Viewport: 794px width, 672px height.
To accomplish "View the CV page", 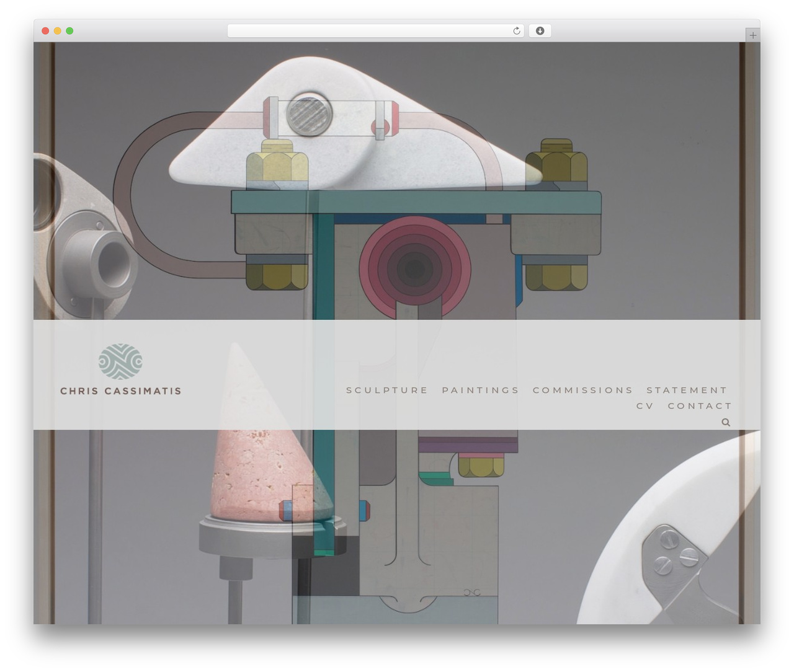I will point(645,406).
